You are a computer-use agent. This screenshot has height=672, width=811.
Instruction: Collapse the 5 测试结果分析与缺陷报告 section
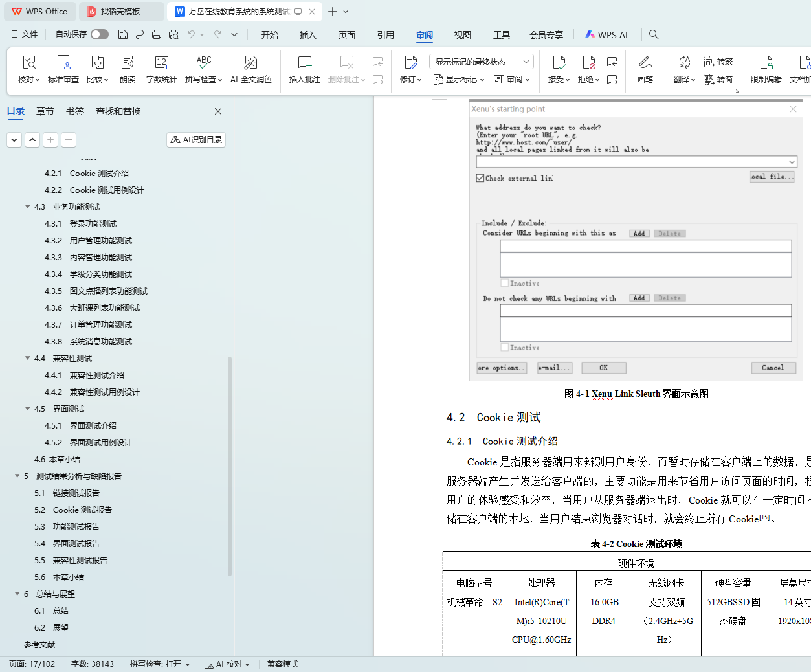coord(17,476)
